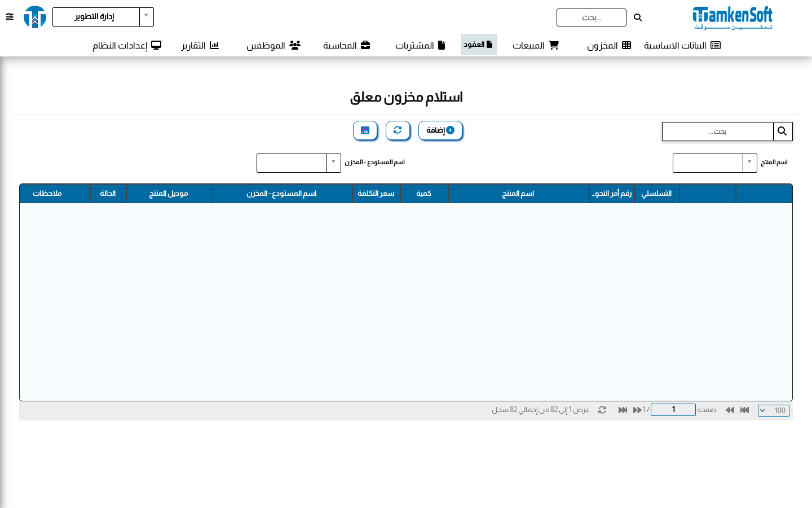This screenshot has height=508, width=812.
Task: Open the المخزون menu
Action: coord(609,45)
